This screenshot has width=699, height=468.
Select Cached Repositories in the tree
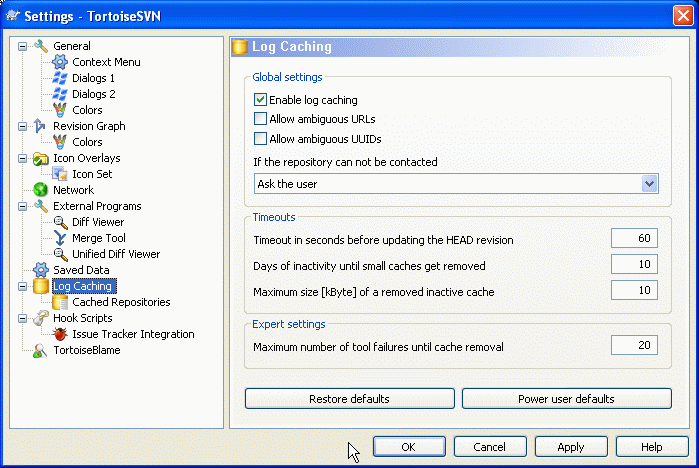pos(121,302)
